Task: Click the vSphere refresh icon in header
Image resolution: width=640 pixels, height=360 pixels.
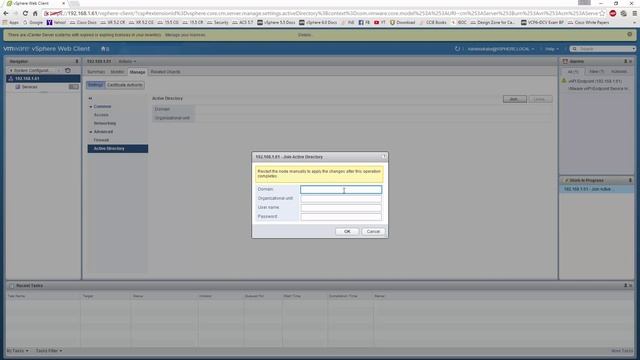Action: 458,49
